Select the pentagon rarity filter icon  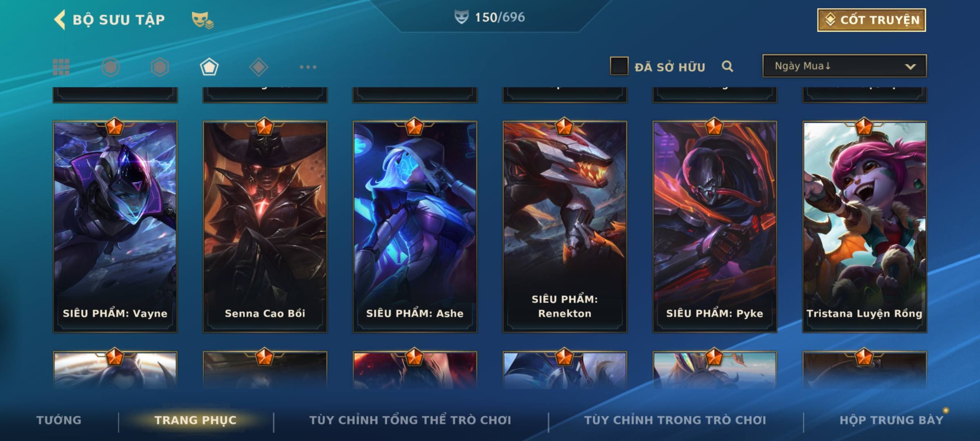pos(209,67)
